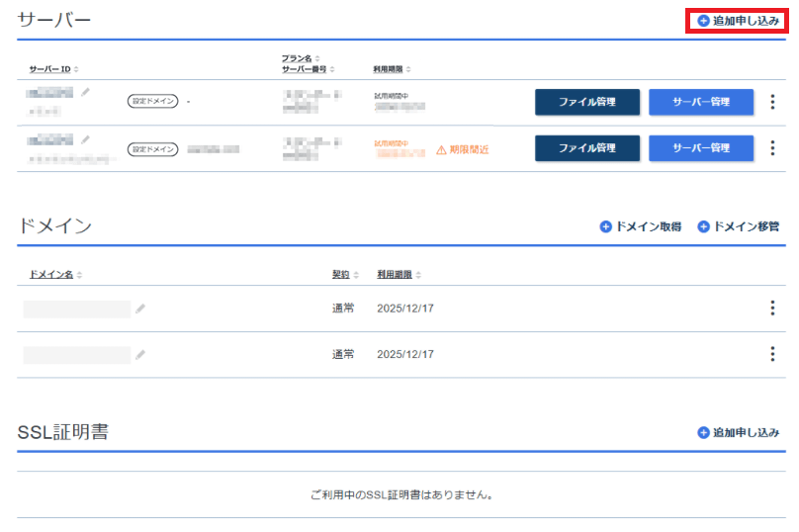Click 追加申し込み in the サーバー section
This screenshot has width=799, height=532.
738,21
